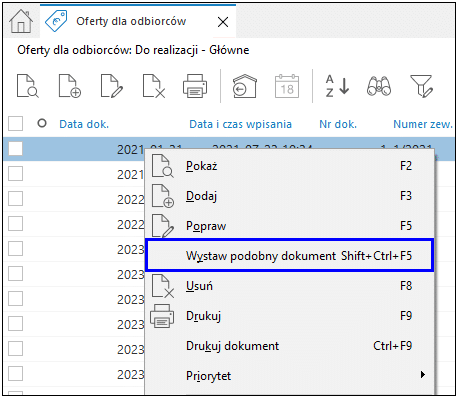Choose Drukuj from the context menu

[290, 316]
